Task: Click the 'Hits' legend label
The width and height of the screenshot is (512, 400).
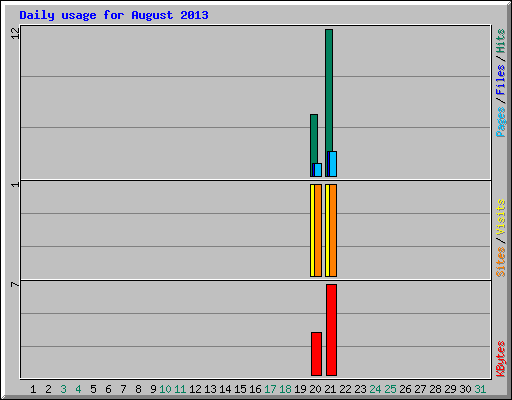Action: pyautogui.click(x=500, y=41)
